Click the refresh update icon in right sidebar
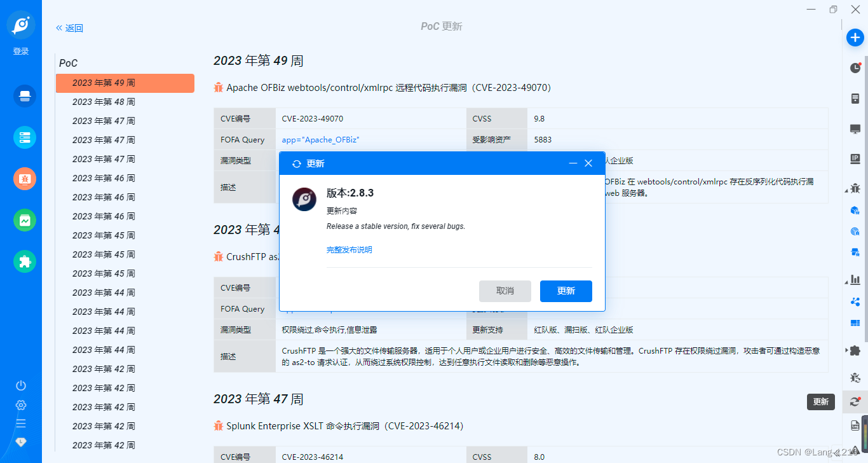The image size is (868, 463). pyautogui.click(x=855, y=401)
